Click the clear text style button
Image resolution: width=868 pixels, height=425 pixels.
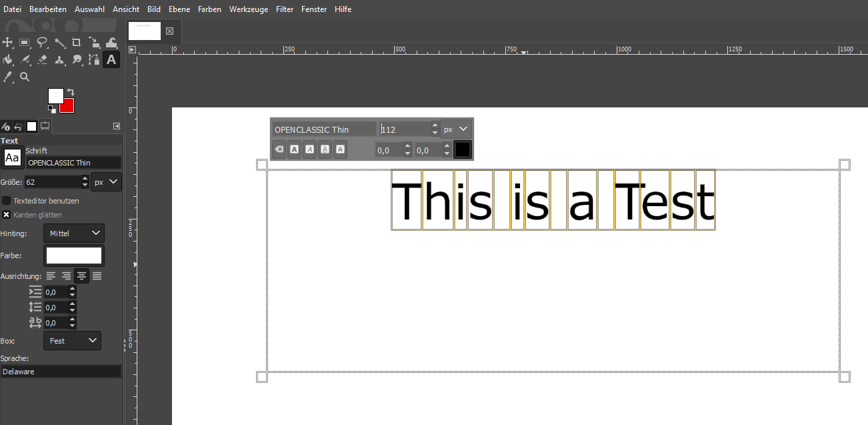pyautogui.click(x=279, y=149)
